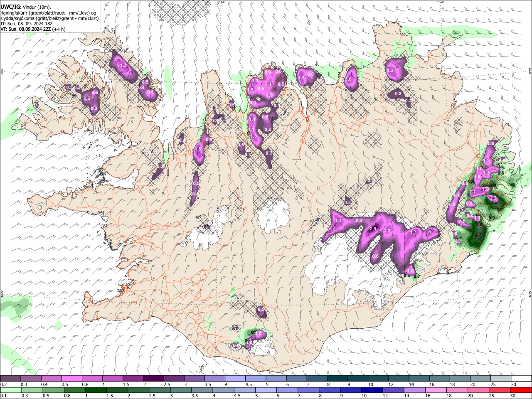Click the '3.6' precipitation value on the map
This screenshot has height=399, width=532.
pos(479,225)
